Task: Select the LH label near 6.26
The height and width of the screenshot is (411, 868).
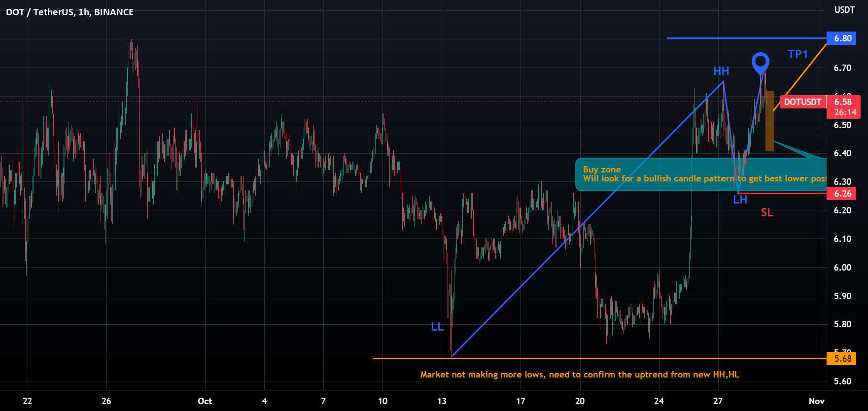Action: coord(740,200)
